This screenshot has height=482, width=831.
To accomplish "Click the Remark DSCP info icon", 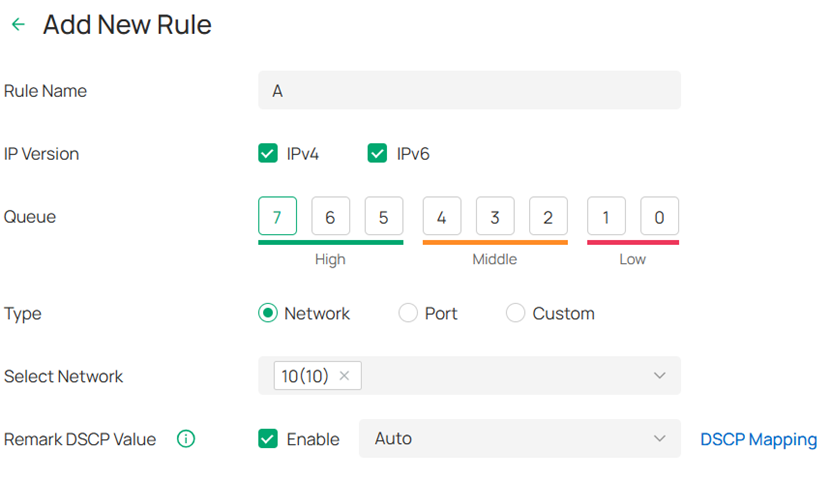I will [185, 439].
